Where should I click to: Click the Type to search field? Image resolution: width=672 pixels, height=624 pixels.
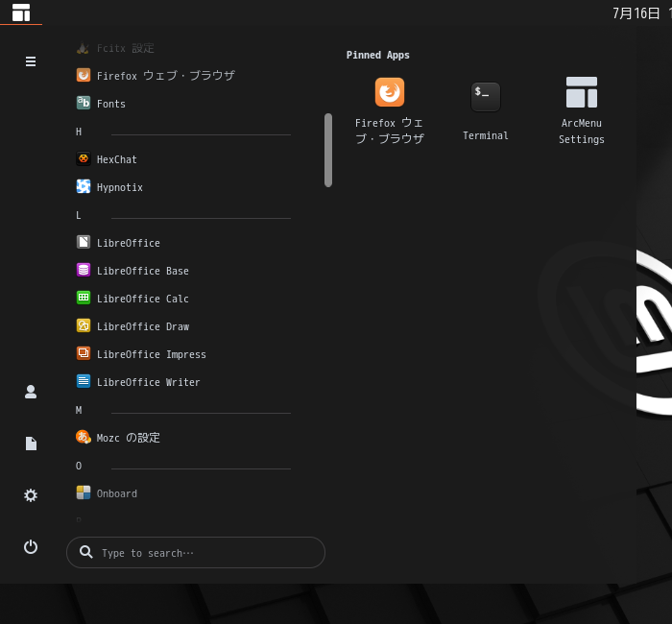pyautogui.click(x=196, y=552)
